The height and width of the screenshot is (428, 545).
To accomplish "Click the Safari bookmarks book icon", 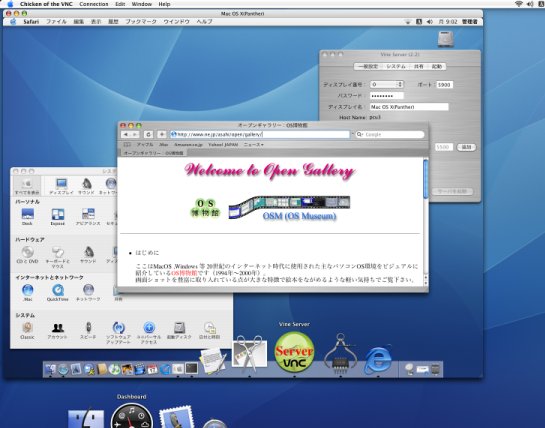I will tap(127, 144).
